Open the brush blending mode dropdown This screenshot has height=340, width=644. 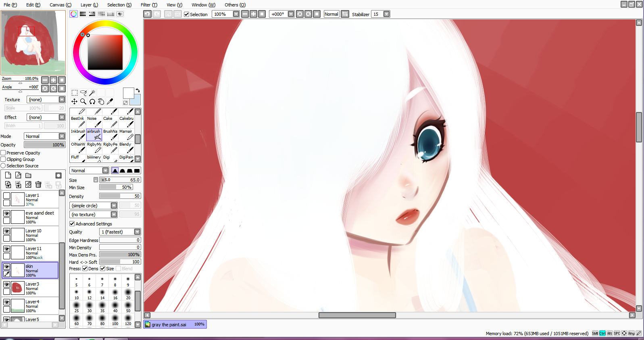coord(89,171)
